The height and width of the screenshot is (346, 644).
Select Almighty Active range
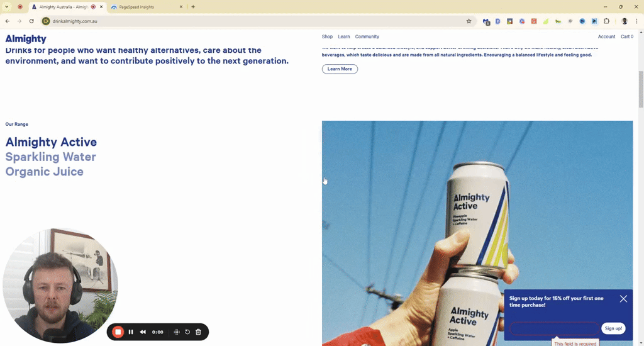coord(51,142)
